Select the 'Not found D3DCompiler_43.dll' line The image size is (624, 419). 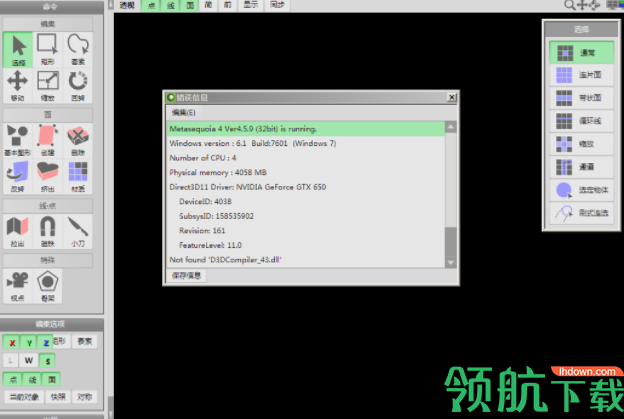coord(305,260)
